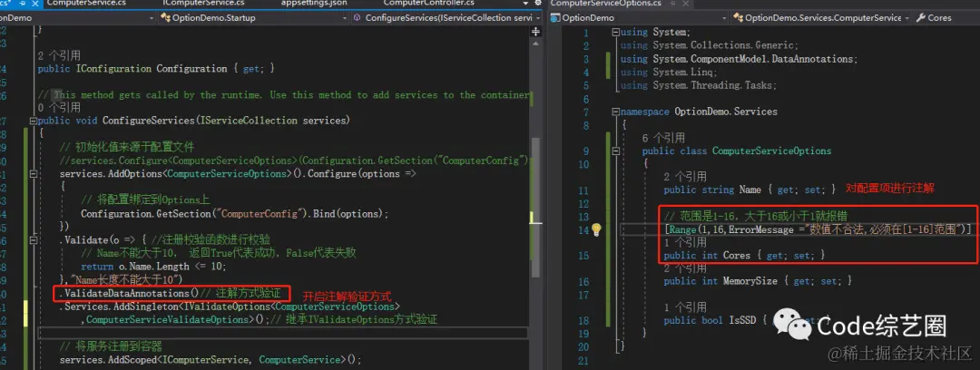
Task: Show the 2 个引用 references above Name property
Action: [x=685, y=177]
